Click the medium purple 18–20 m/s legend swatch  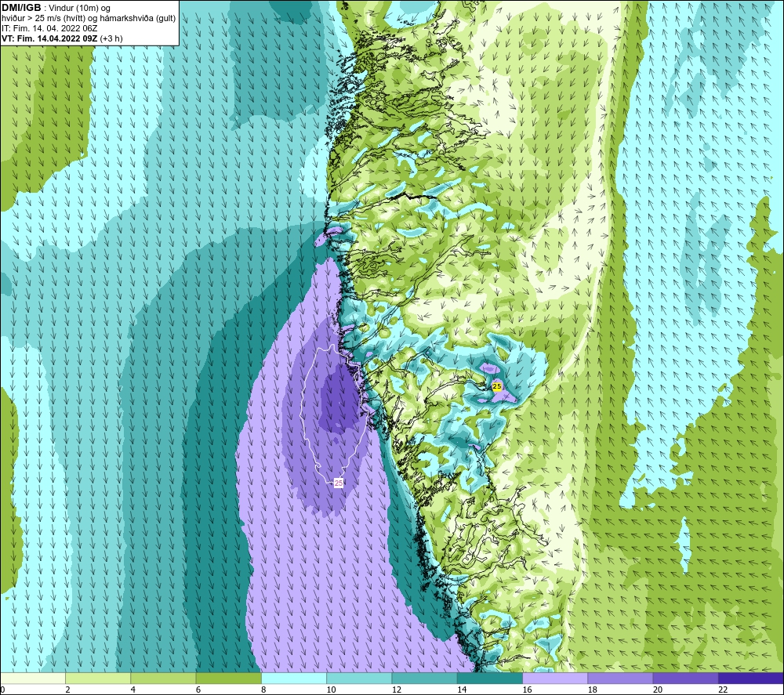(x=620, y=678)
